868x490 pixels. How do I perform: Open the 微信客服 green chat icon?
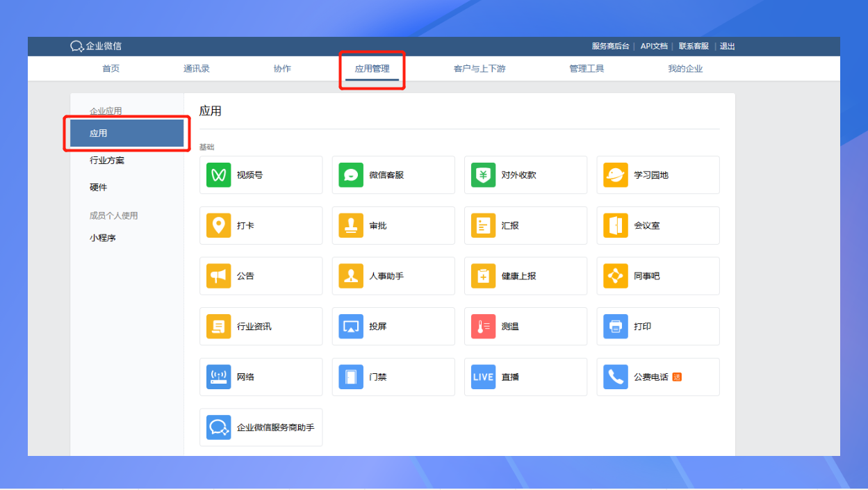coord(351,175)
